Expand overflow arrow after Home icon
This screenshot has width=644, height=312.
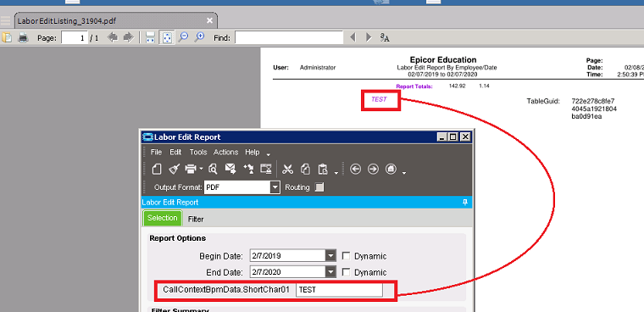pyautogui.click(x=404, y=173)
